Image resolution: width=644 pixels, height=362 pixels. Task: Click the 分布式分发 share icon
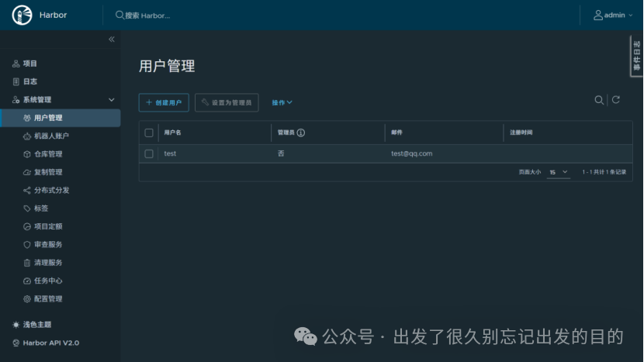coord(27,191)
